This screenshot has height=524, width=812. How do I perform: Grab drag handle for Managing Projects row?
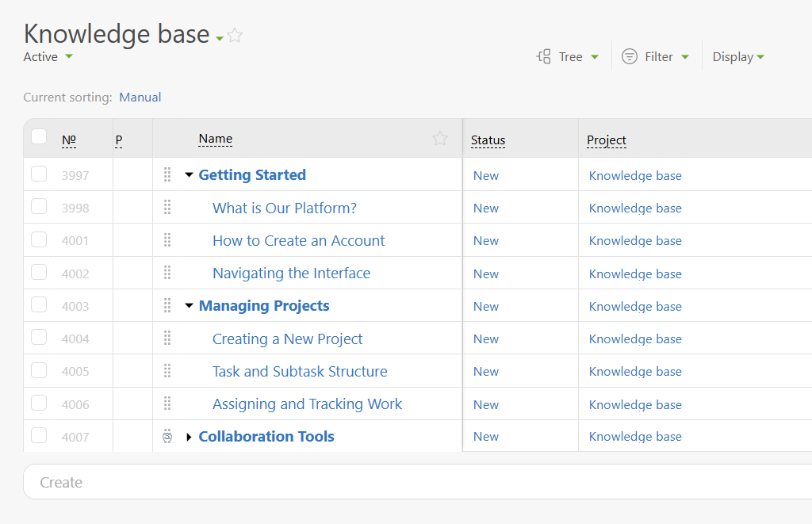(167, 305)
